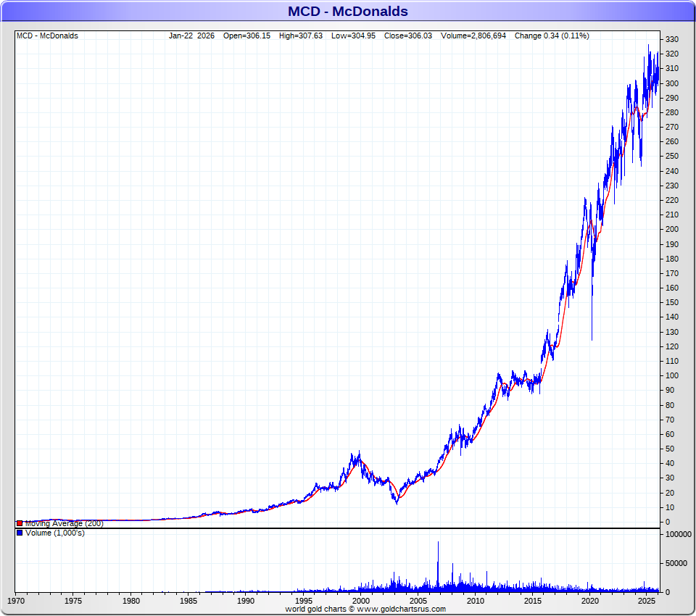Click the 'Low=304.95' value
The height and width of the screenshot is (616, 696).
click(x=353, y=36)
